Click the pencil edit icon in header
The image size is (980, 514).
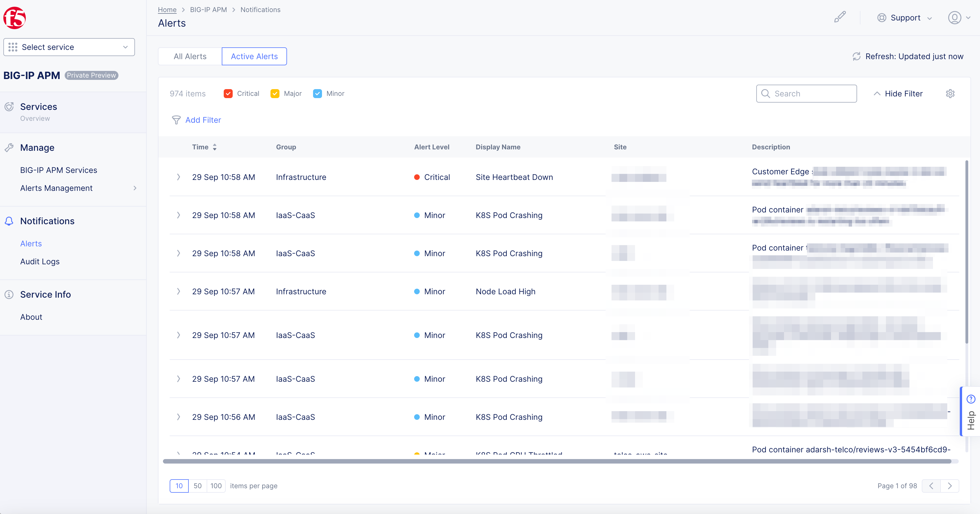[x=840, y=17]
